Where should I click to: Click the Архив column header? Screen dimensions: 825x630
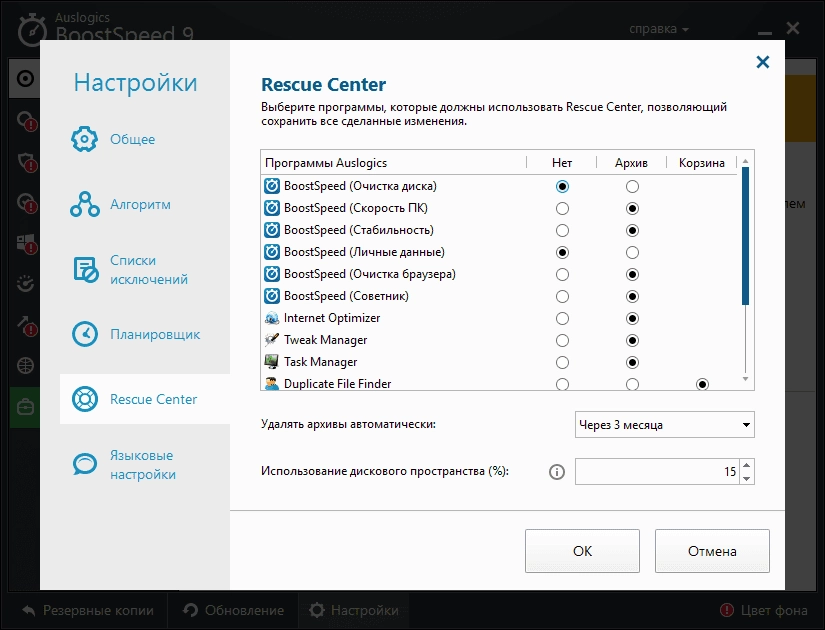(631, 163)
